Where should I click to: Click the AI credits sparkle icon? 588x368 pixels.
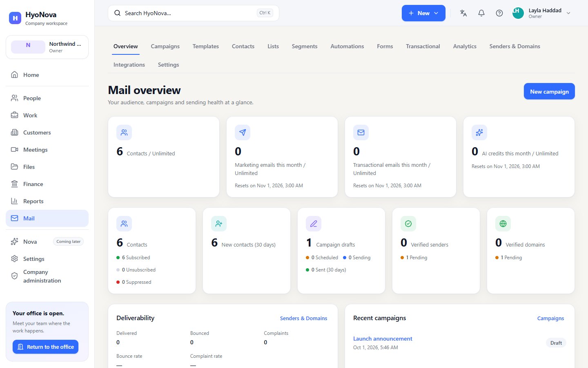click(479, 132)
